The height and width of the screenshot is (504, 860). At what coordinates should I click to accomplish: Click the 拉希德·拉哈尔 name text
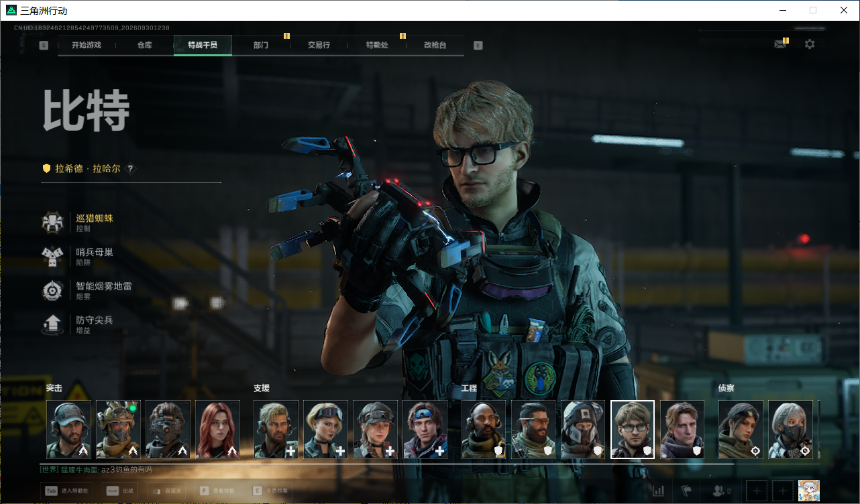tap(87, 169)
